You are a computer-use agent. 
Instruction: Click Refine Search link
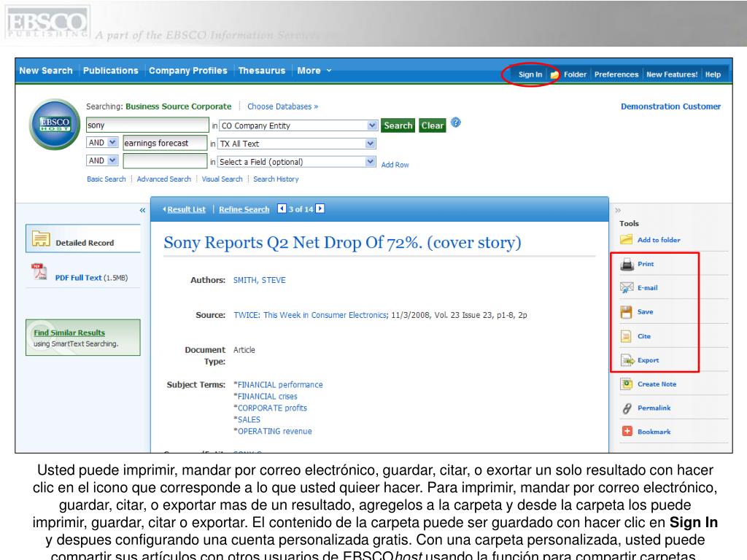tap(244, 209)
